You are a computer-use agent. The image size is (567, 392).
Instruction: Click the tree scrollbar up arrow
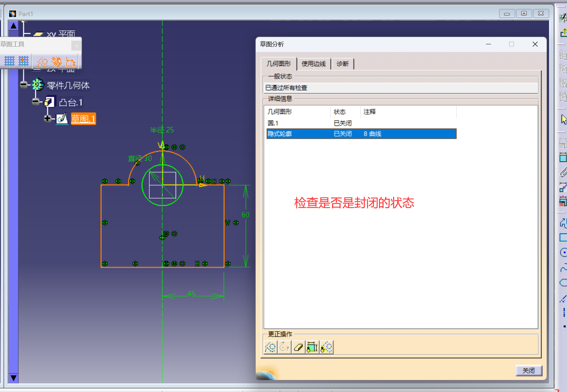(13, 26)
